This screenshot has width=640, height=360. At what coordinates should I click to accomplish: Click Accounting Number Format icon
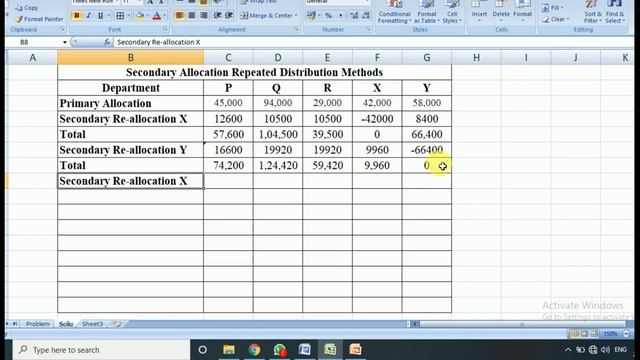pyautogui.click(x=311, y=16)
